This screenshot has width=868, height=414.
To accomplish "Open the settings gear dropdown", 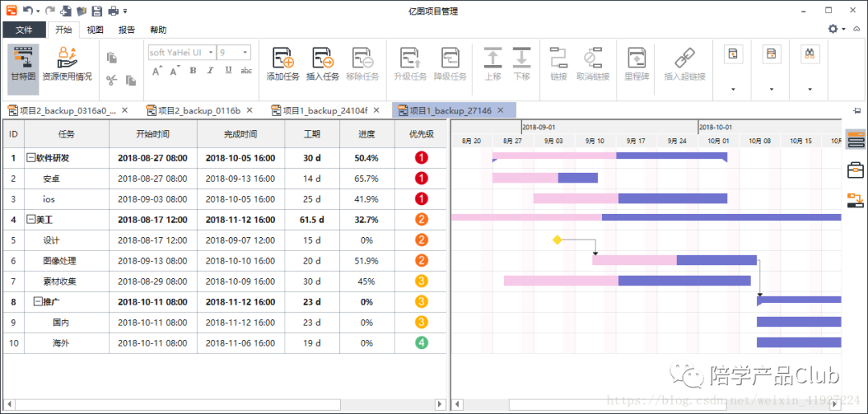I will coord(837,29).
